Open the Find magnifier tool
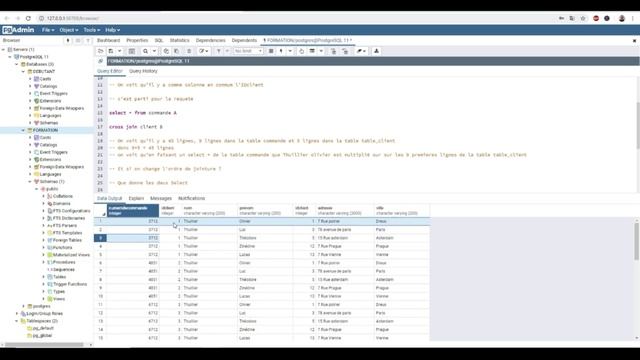 click(x=145, y=51)
